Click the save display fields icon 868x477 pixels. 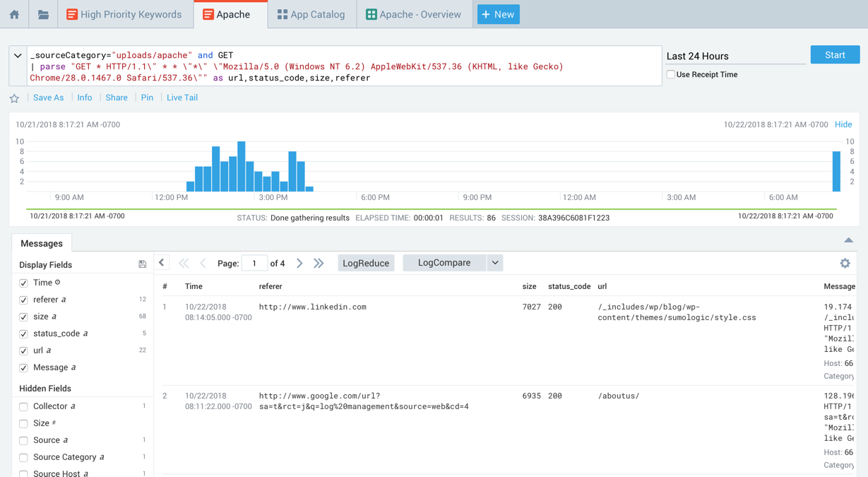click(142, 264)
